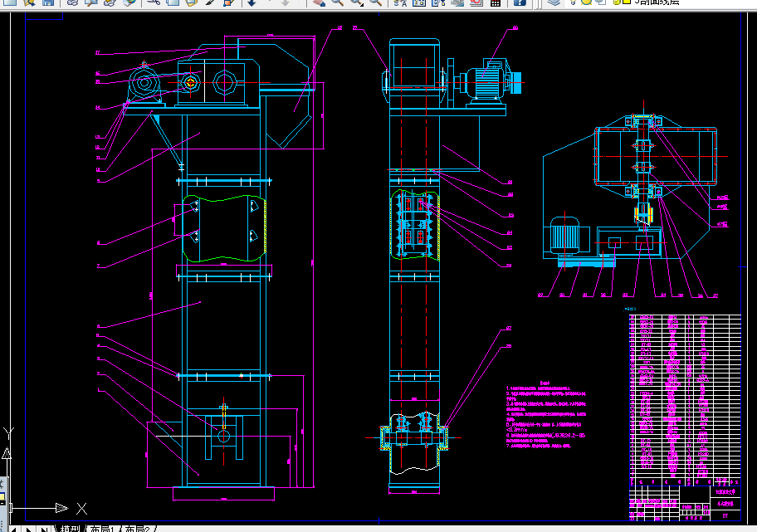Switch to the 模型 tab
Image resolution: width=757 pixels, height=532 pixels.
coord(70,529)
